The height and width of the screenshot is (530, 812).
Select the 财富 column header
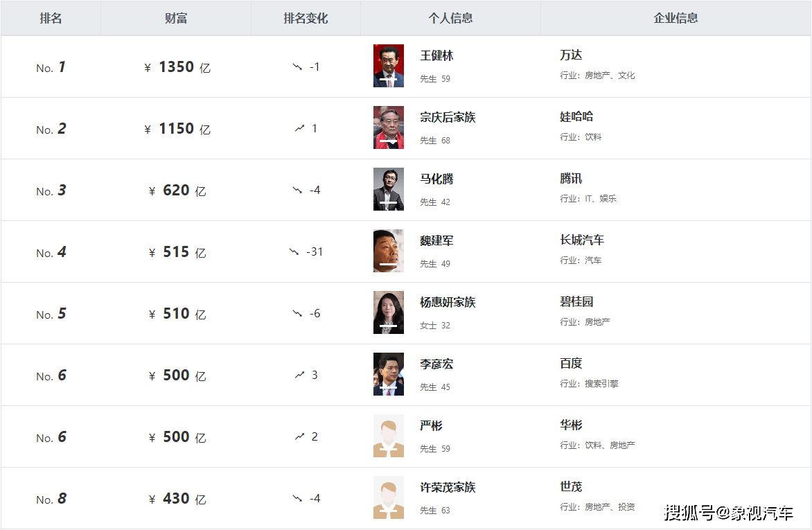[x=176, y=18]
